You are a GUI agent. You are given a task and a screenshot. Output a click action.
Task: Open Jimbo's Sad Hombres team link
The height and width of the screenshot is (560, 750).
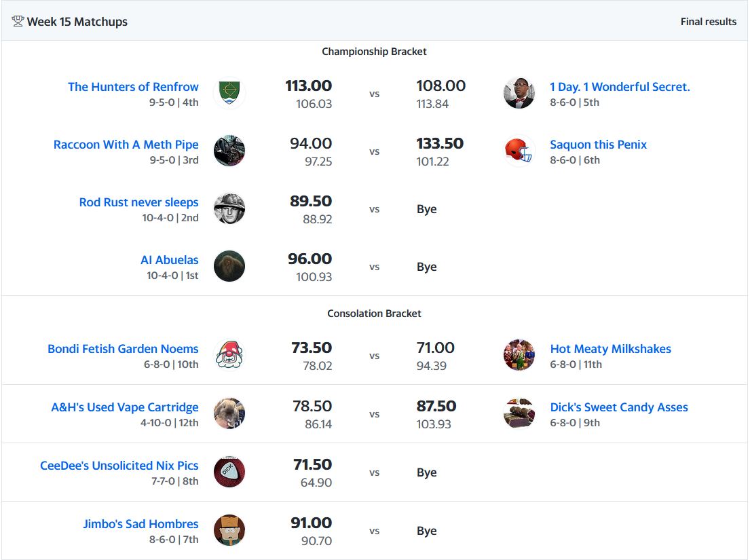[x=140, y=524]
